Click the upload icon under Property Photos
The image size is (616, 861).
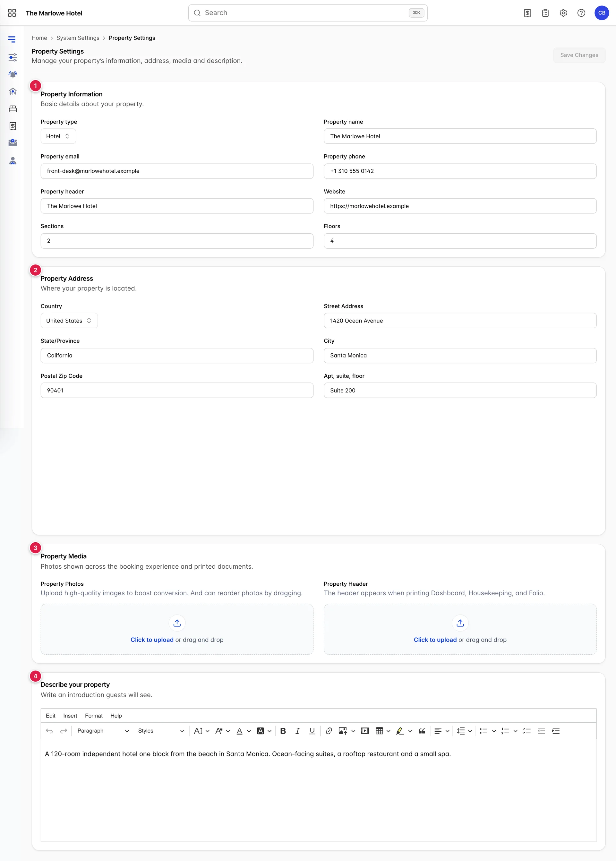(x=177, y=623)
